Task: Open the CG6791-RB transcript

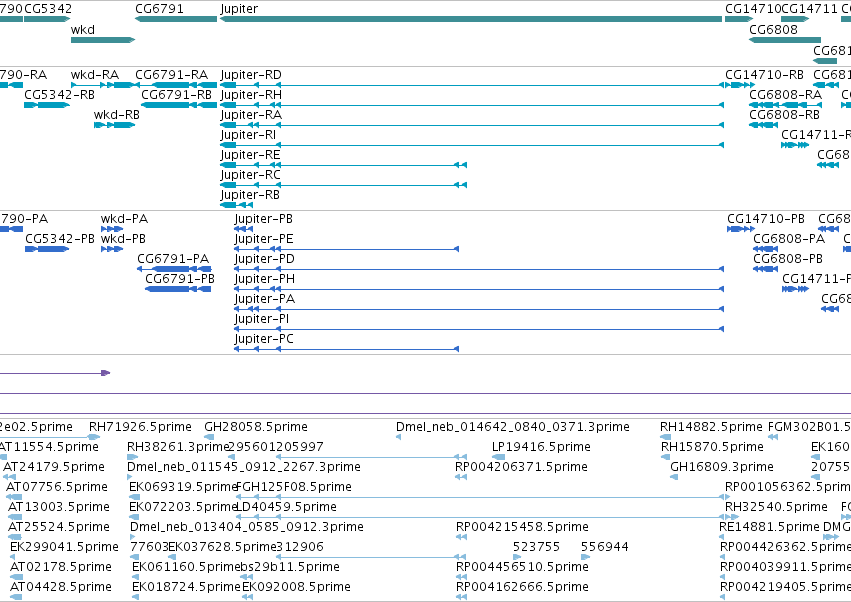Action: coord(179,105)
